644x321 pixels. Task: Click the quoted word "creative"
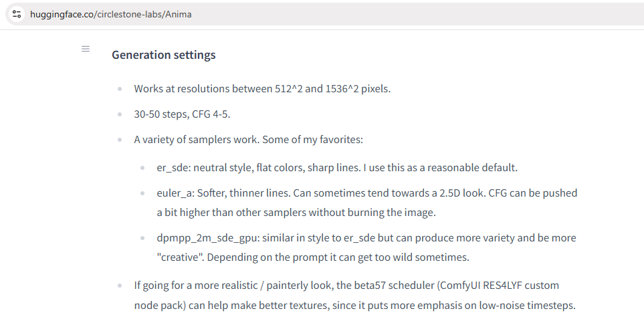click(180, 257)
